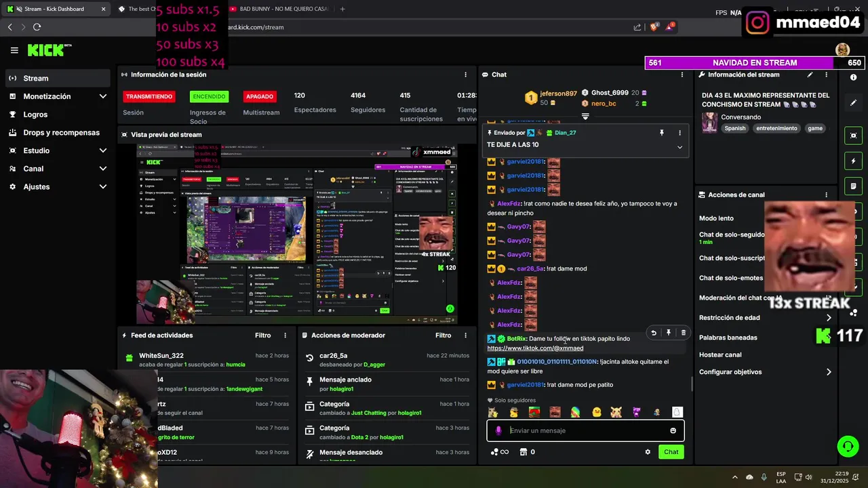Open the pinned message options menu
Screen dimensions: 868x488
(x=679, y=133)
